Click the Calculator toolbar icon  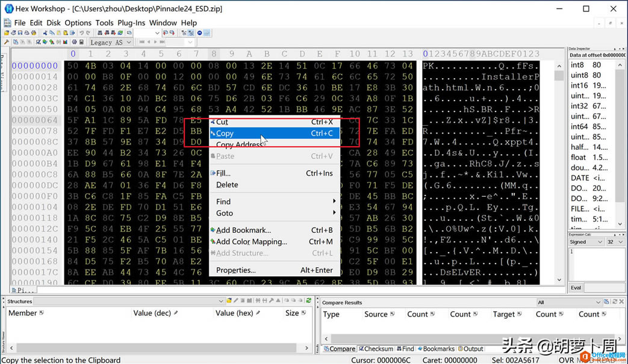(81, 42)
